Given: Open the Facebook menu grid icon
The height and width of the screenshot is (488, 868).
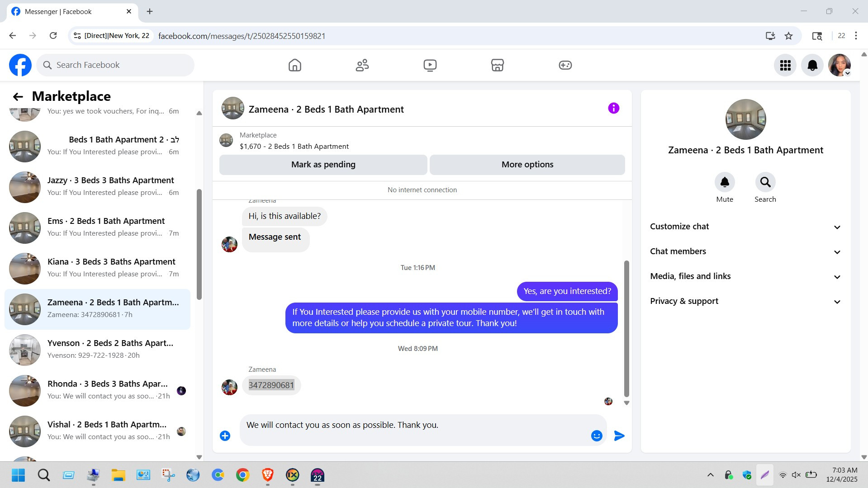Looking at the screenshot, I should (x=785, y=65).
